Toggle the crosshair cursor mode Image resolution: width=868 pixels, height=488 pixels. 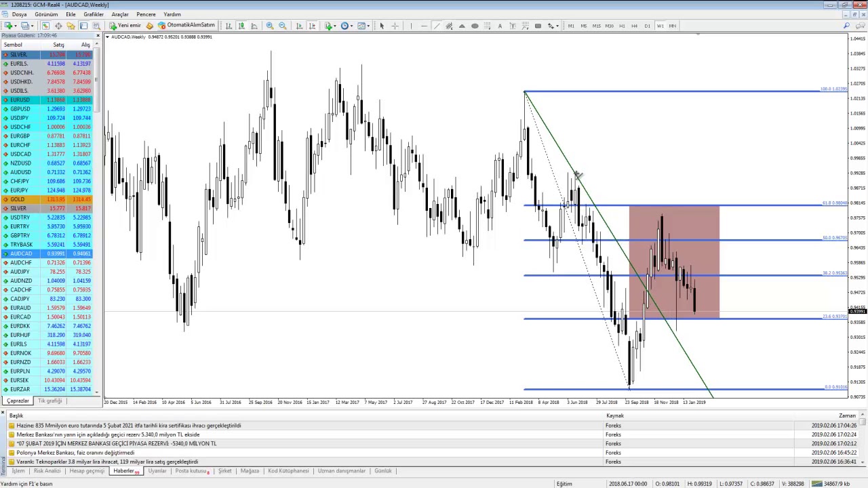tap(395, 26)
